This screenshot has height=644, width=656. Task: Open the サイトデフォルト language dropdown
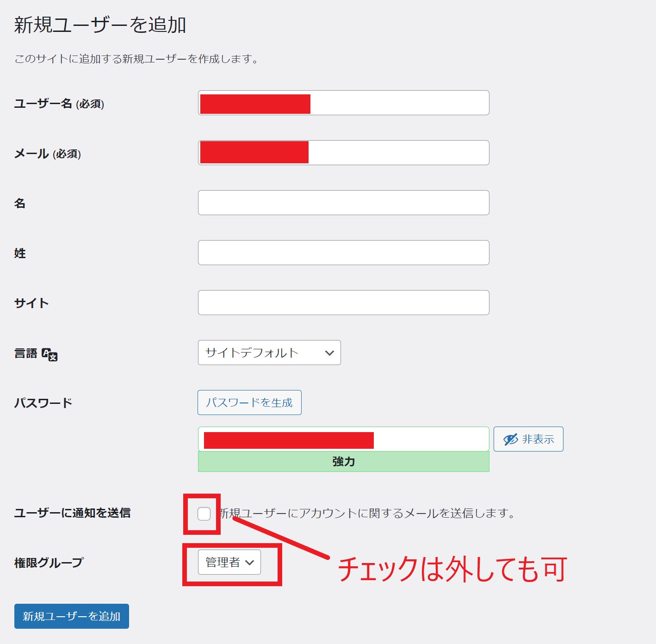269,353
